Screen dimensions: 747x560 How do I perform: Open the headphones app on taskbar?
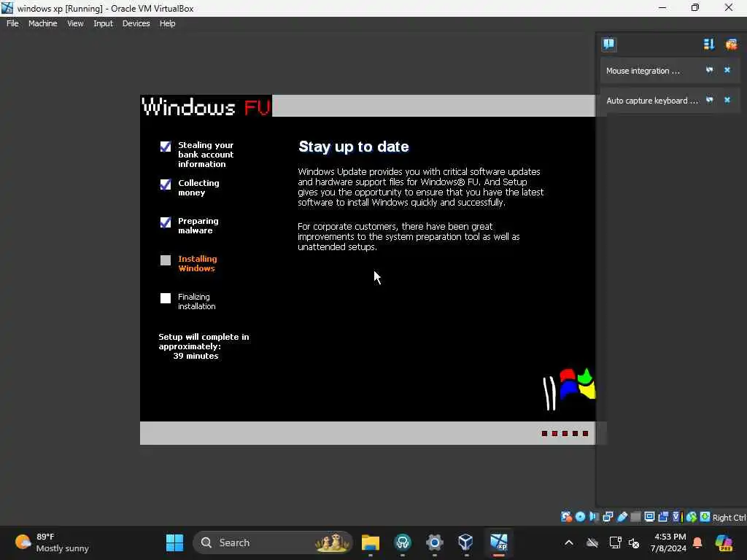pyautogui.click(x=403, y=542)
